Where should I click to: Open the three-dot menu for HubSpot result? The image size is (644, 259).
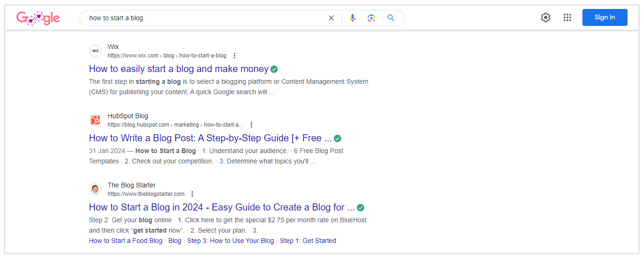251,125
